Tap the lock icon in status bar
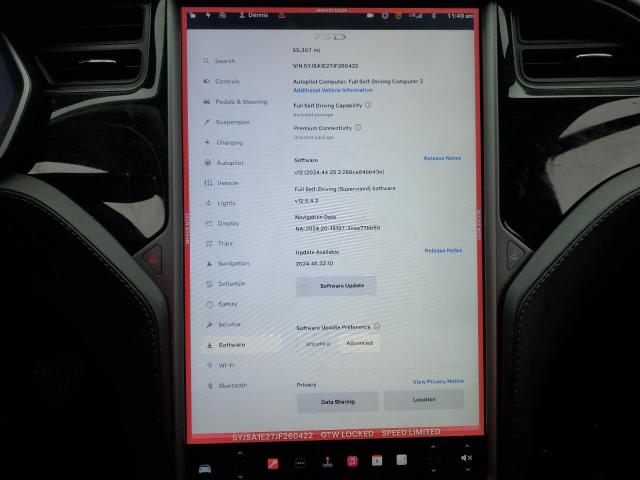The height and width of the screenshot is (480, 640). 193,15
